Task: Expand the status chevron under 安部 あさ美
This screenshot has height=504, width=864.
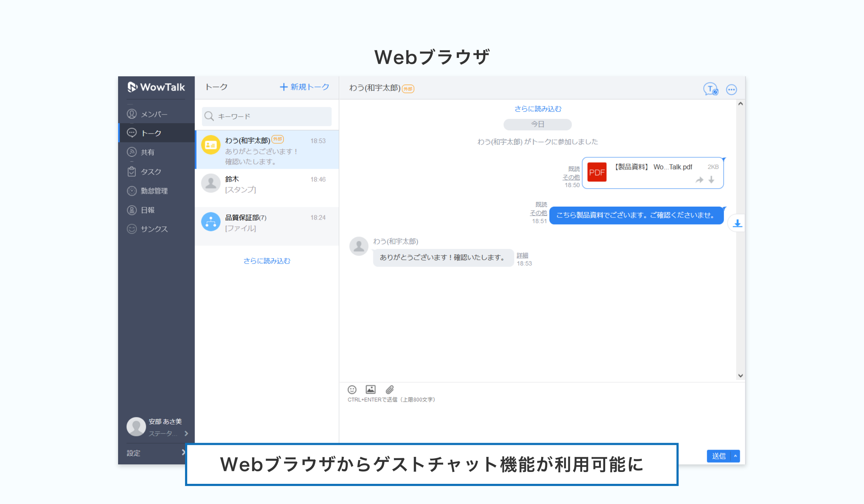Action: pyautogui.click(x=186, y=433)
